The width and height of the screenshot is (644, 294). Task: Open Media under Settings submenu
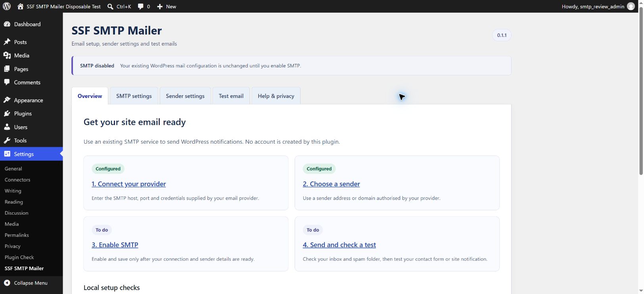(12, 224)
